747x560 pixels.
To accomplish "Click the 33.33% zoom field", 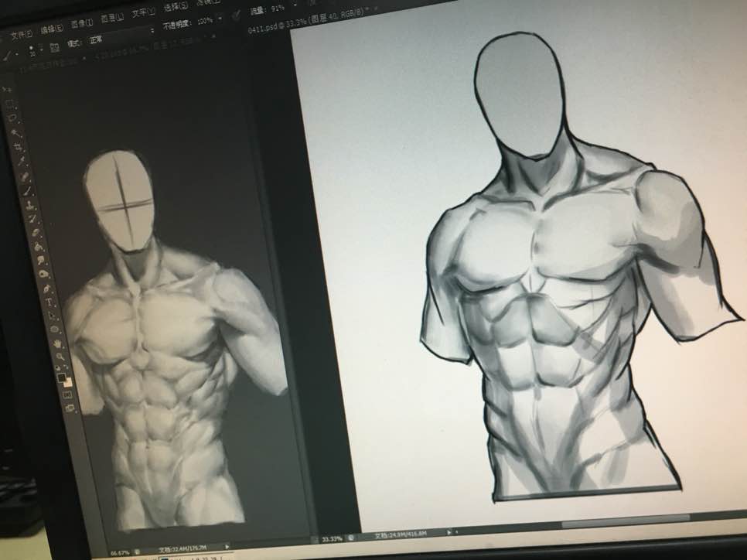I will [332, 539].
